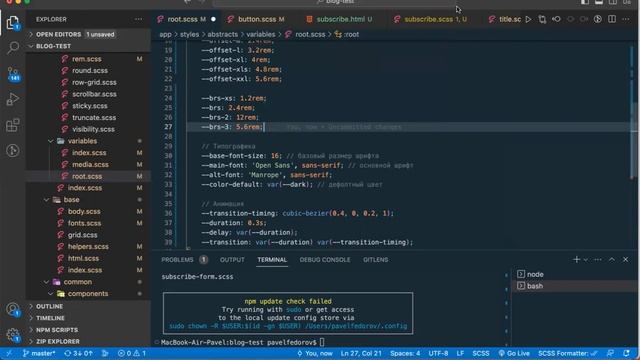Open Explorer views and more actions ellipsis

(138, 19)
